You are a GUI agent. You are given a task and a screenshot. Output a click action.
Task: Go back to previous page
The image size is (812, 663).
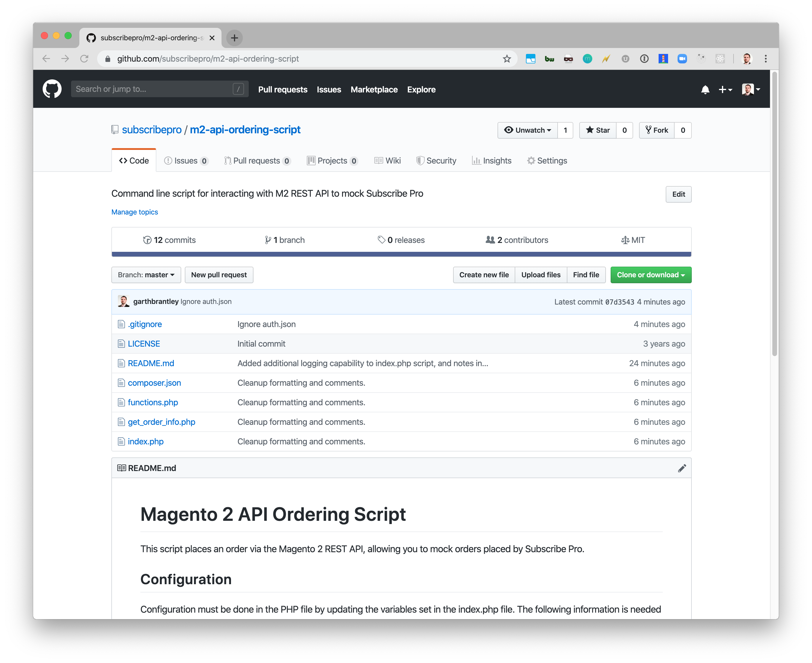click(46, 58)
